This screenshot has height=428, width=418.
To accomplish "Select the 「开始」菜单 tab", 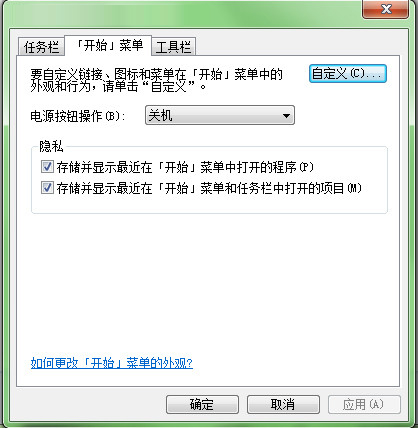I will 108,45.
